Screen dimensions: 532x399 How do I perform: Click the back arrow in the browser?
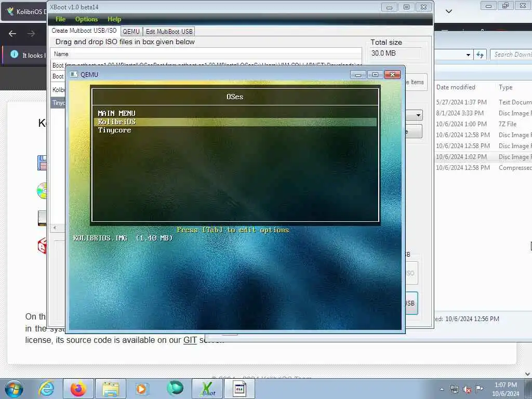[x=12, y=34]
